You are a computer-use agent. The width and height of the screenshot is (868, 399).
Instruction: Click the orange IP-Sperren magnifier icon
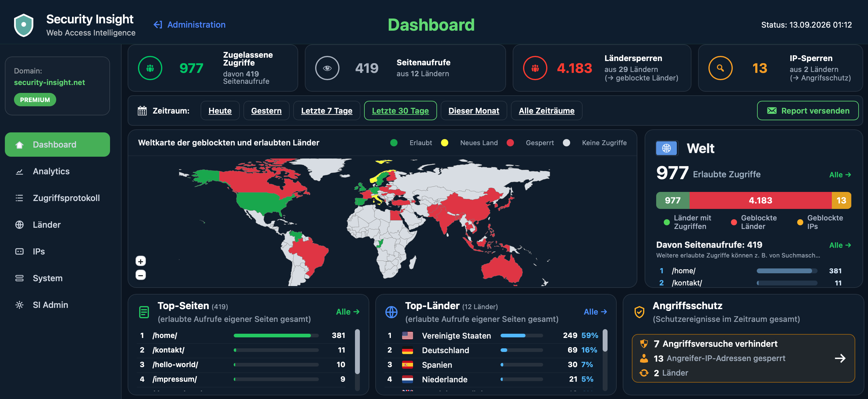pyautogui.click(x=720, y=68)
